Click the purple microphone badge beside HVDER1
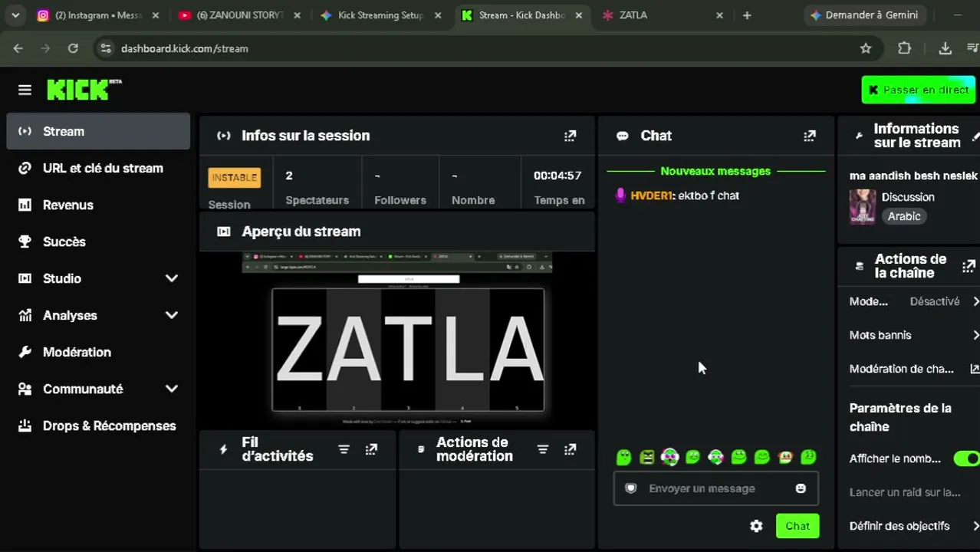The height and width of the screenshot is (552, 980). pyautogui.click(x=620, y=195)
